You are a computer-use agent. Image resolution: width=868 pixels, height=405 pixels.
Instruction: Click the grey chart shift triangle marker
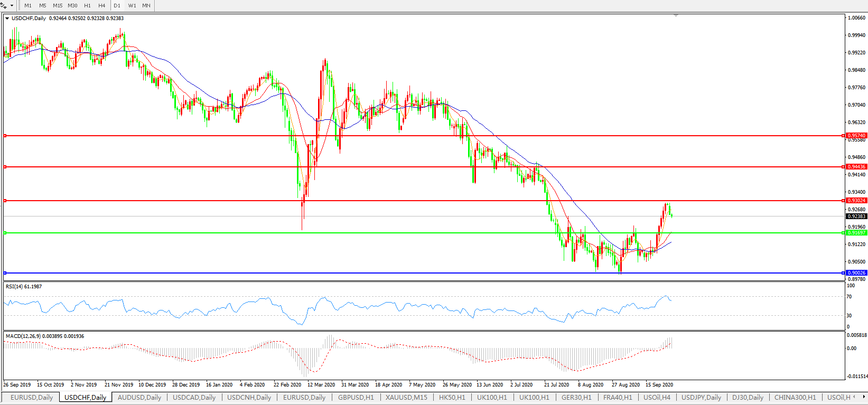(676, 16)
